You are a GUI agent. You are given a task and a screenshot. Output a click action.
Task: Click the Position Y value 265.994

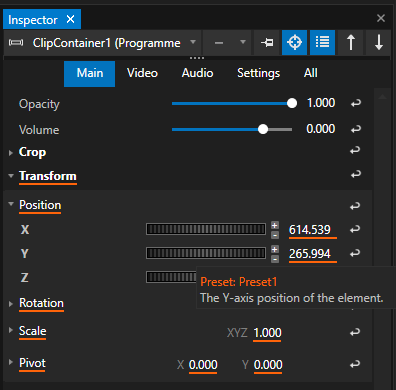coord(310,254)
